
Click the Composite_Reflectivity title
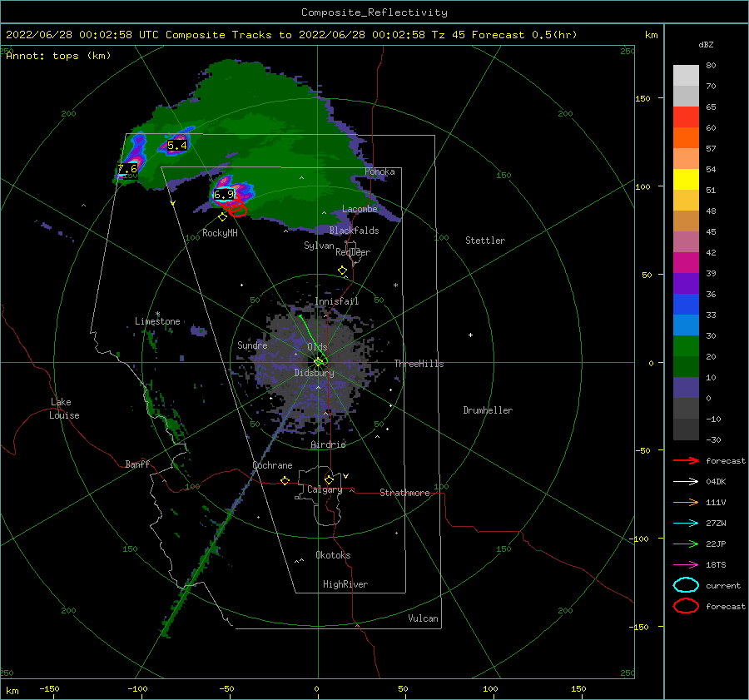(374, 12)
